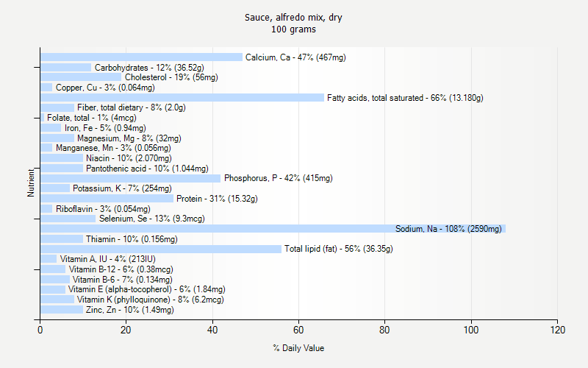The image size is (588, 368).
Task: Click the chart title Sauce, alfredo mix, dry
Action: [294, 17]
